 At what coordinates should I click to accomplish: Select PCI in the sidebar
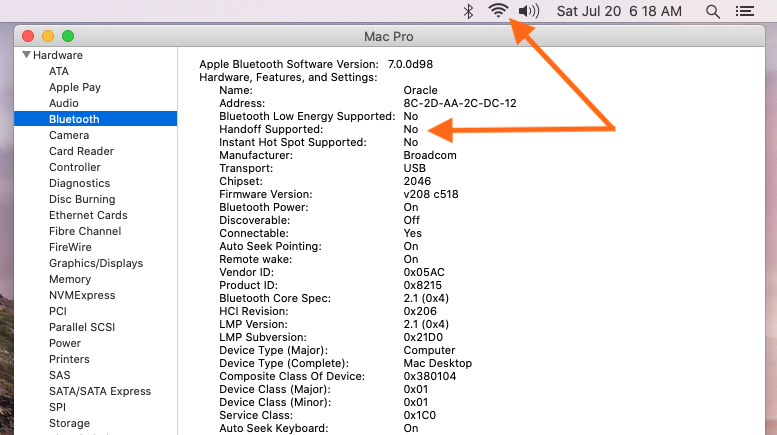click(57, 311)
